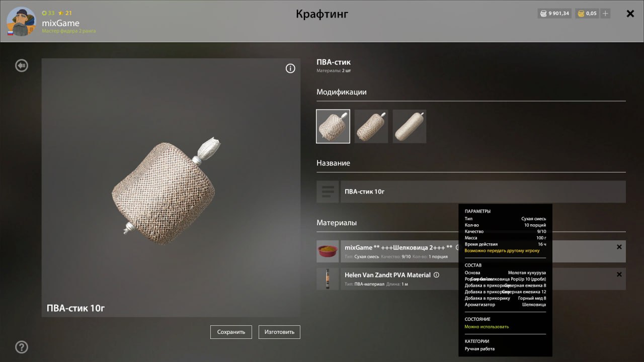Open the info icon on the item preview
This screenshot has height=362, width=644.
[290, 69]
